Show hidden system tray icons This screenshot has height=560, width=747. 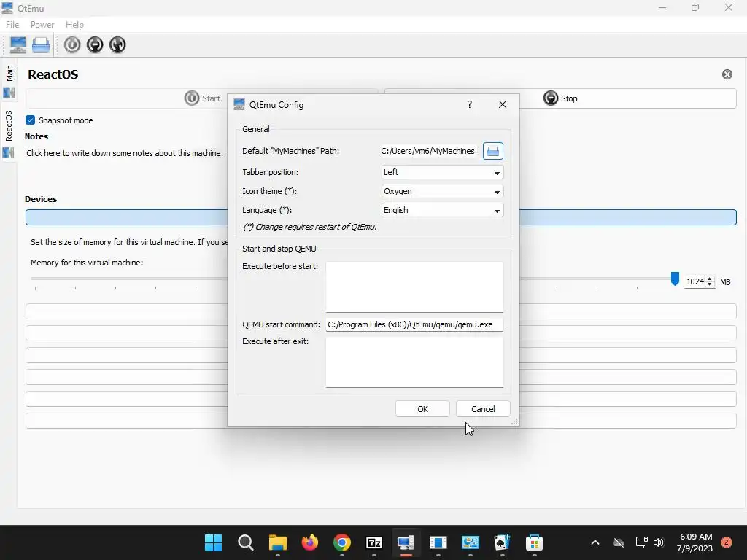595,542
